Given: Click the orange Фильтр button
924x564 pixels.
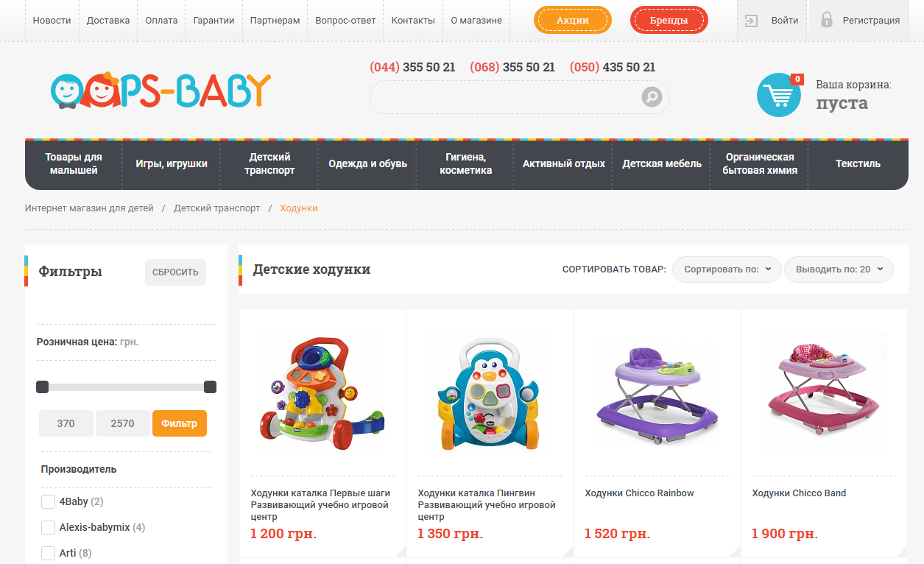Looking at the screenshot, I should tap(180, 423).
